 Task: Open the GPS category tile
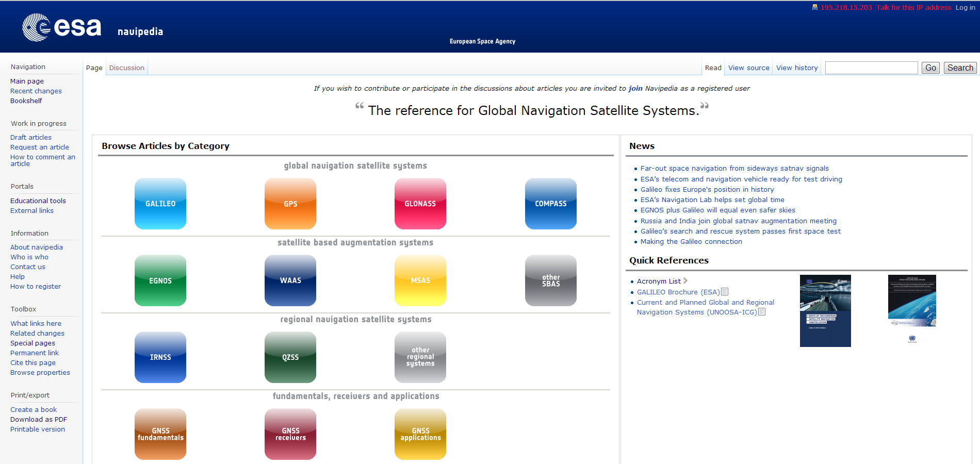coord(290,204)
